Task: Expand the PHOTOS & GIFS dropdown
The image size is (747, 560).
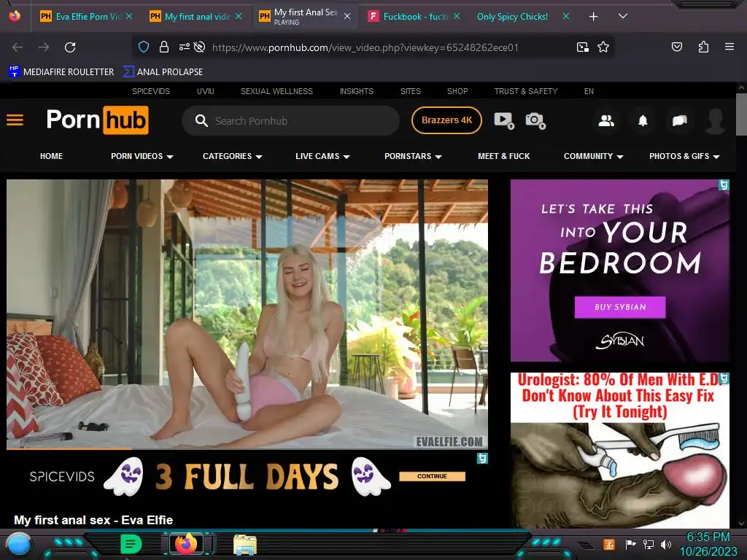Action: (684, 156)
